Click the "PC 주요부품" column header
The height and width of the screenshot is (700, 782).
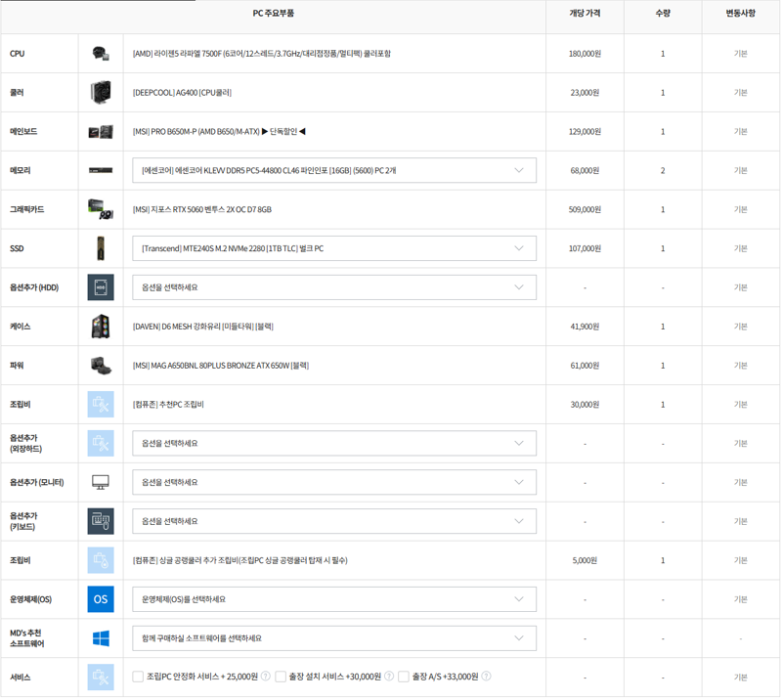point(274,14)
